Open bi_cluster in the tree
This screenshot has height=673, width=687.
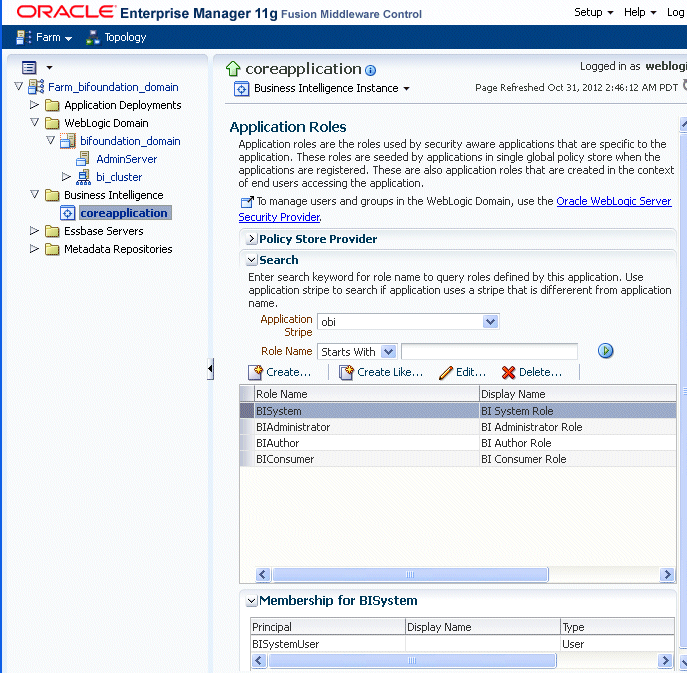[119, 177]
